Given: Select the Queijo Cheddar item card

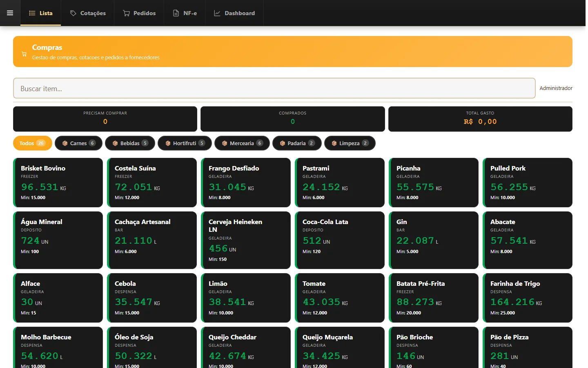Looking at the screenshot, I should pos(246,348).
